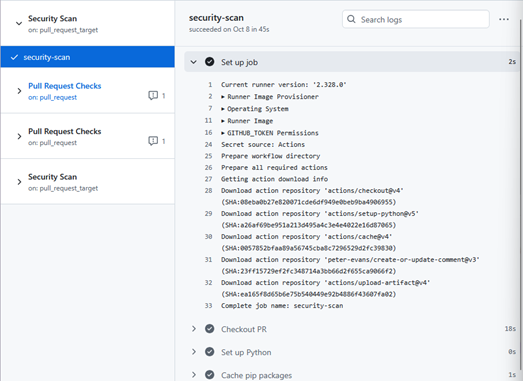Open the second Pull Request Checks entry

pos(65,131)
